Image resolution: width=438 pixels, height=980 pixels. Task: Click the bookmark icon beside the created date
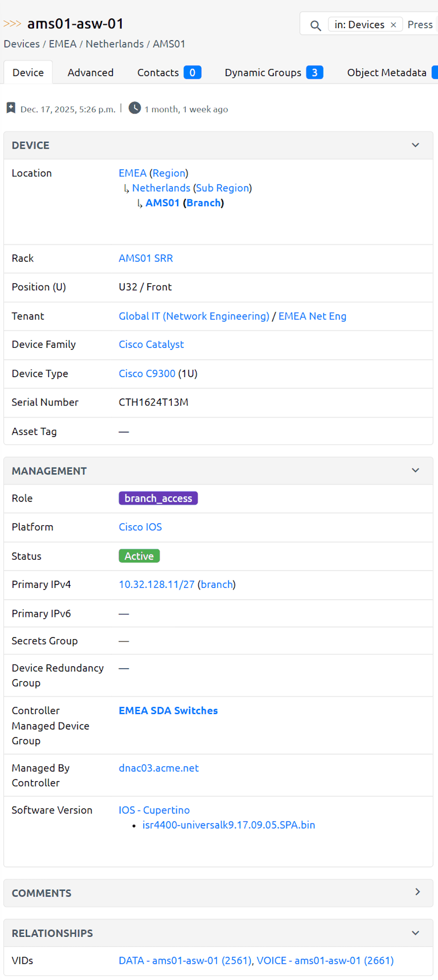click(x=11, y=108)
